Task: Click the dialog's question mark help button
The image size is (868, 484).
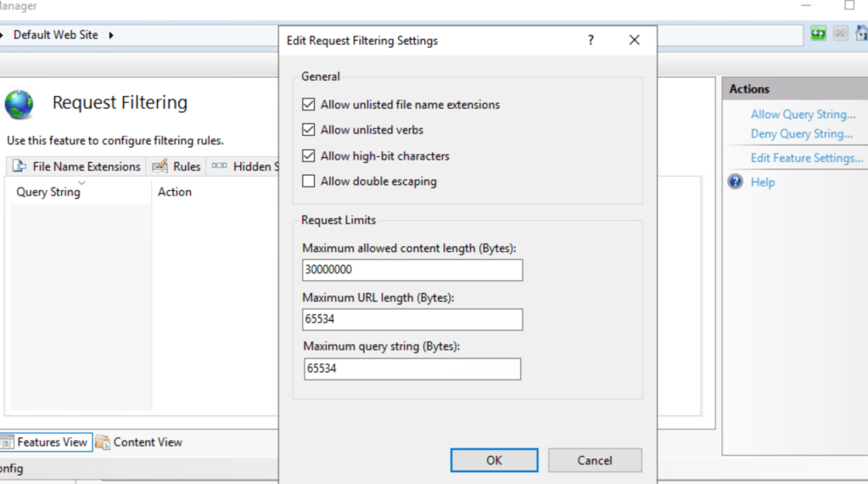Action: click(x=591, y=40)
